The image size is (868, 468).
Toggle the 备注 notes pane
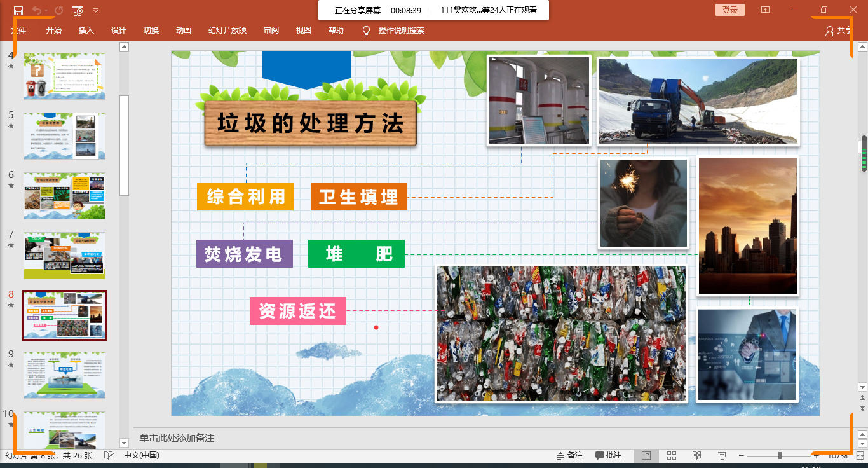(x=569, y=456)
